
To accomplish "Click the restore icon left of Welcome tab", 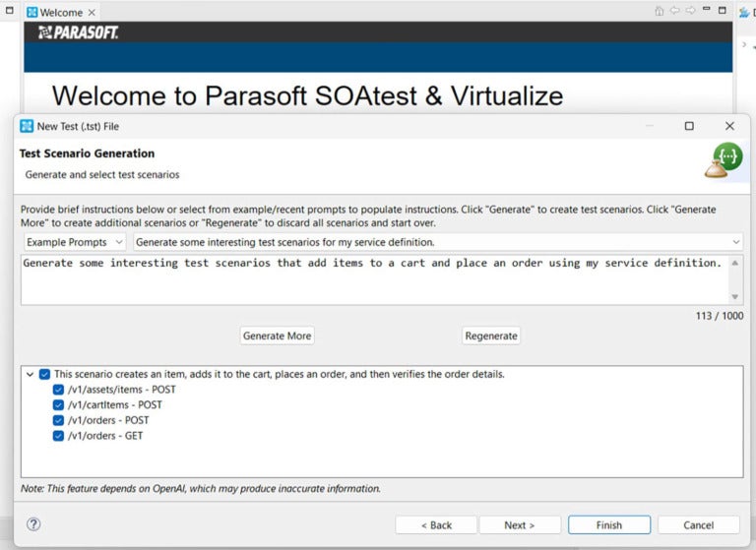I will [x=9, y=12].
